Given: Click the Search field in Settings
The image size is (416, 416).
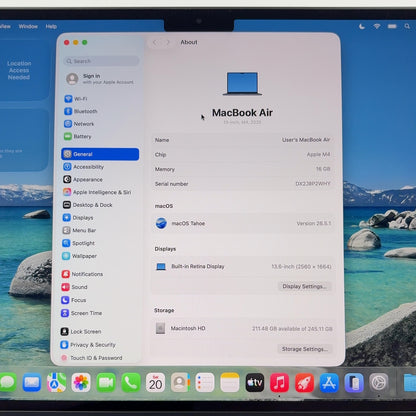Looking at the screenshot, I should pos(101,61).
